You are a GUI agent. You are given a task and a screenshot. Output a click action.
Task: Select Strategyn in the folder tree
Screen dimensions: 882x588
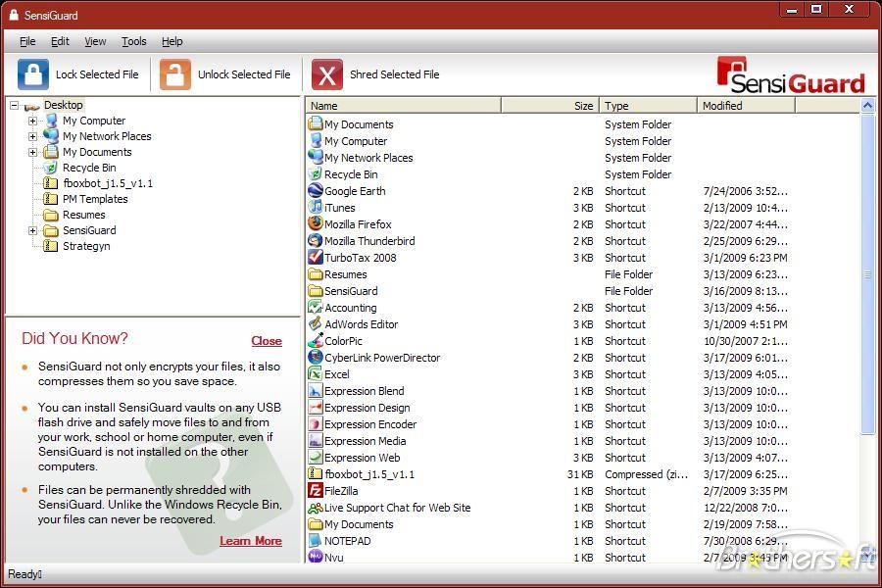click(x=86, y=246)
